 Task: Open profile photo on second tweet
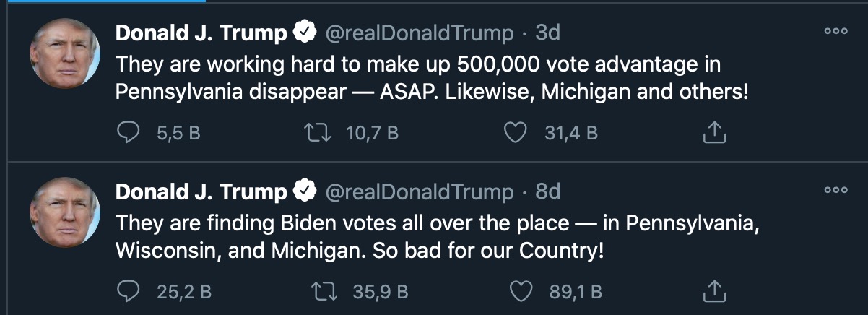tap(64, 212)
